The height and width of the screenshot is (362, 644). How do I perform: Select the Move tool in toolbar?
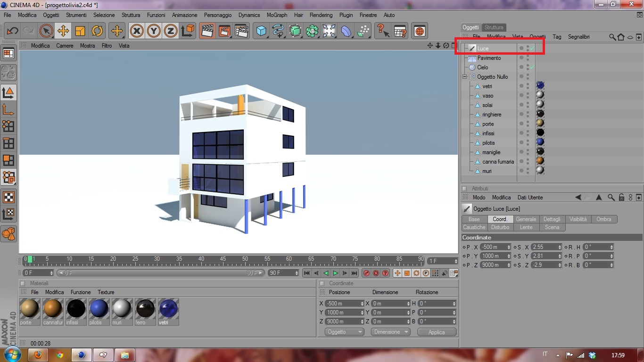(x=63, y=31)
